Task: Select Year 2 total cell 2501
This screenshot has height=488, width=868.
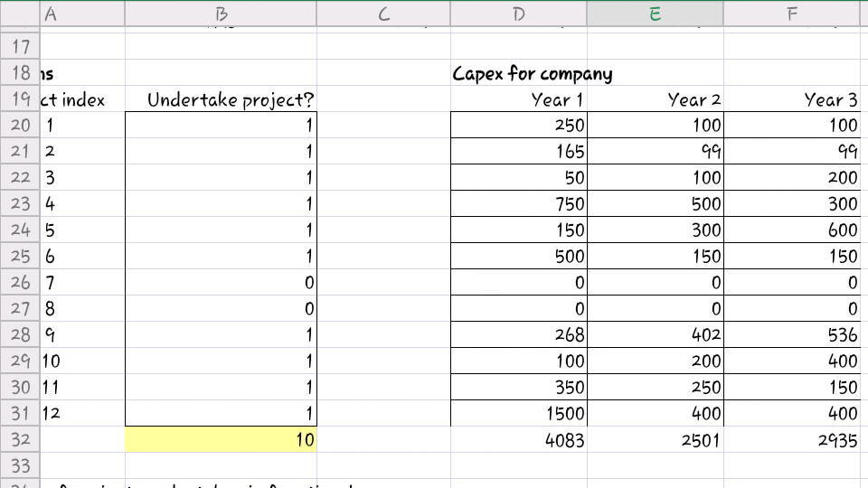Action: click(655, 439)
